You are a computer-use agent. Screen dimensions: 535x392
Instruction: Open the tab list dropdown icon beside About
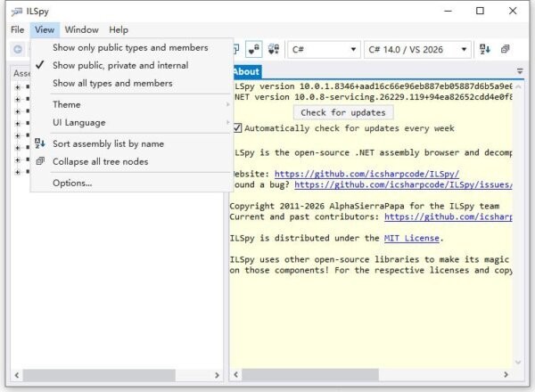(520, 71)
